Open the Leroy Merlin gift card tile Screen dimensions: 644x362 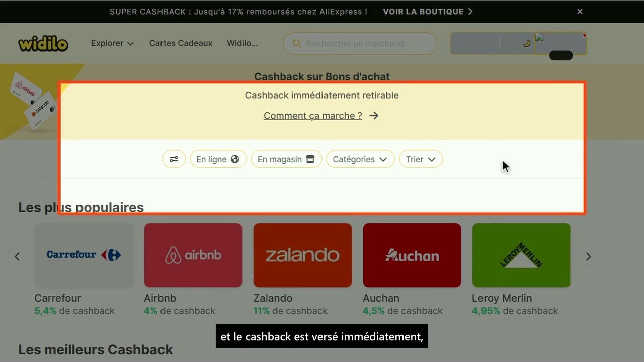click(521, 255)
